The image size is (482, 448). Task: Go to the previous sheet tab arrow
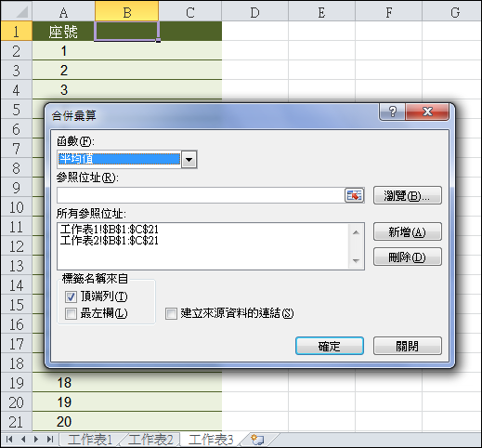tap(23, 439)
